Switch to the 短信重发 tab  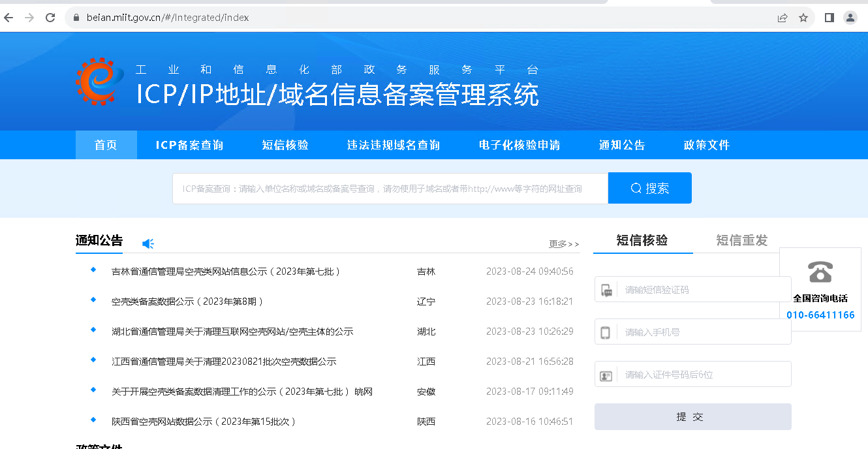click(x=741, y=240)
